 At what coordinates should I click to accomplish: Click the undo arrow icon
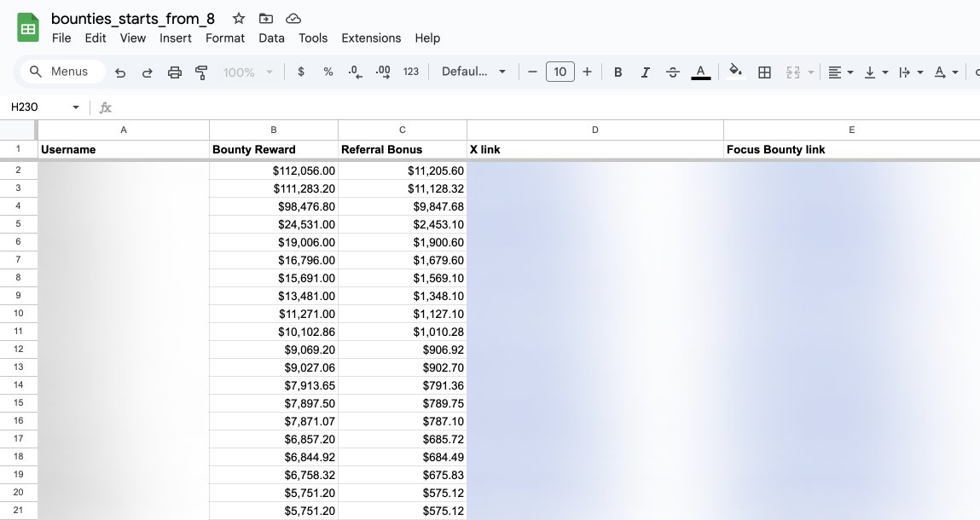point(120,72)
